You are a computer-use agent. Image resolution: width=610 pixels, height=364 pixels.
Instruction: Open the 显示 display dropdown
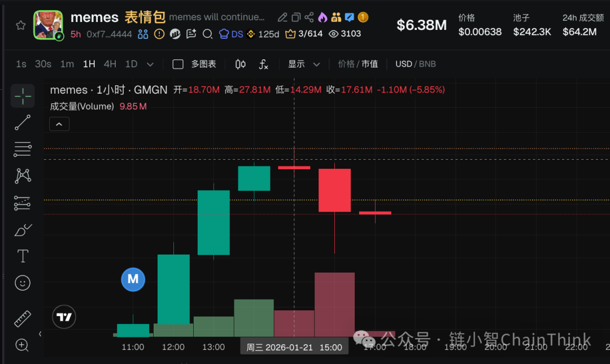[x=304, y=64]
